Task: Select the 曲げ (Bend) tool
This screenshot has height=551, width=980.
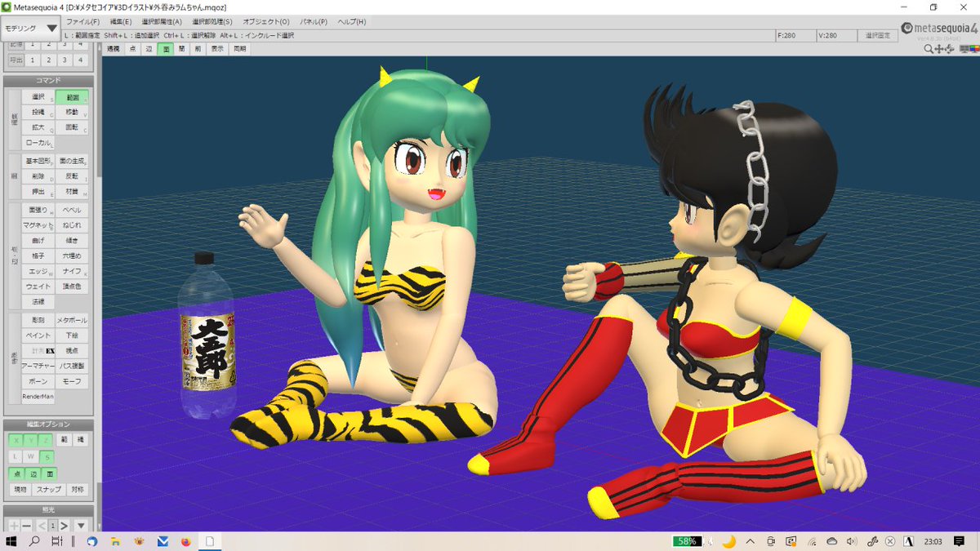Action: pyautogui.click(x=38, y=241)
